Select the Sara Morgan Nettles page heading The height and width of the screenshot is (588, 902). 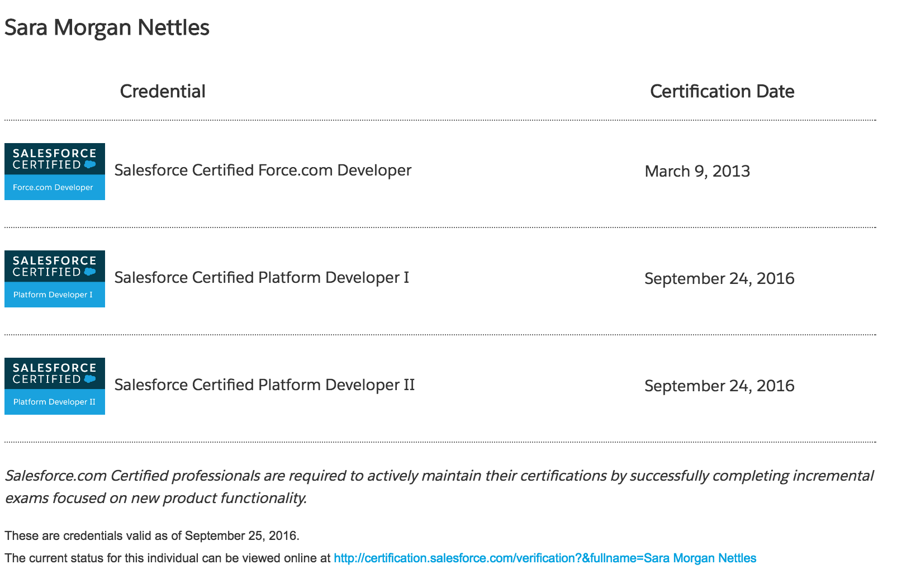click(107, 27)
